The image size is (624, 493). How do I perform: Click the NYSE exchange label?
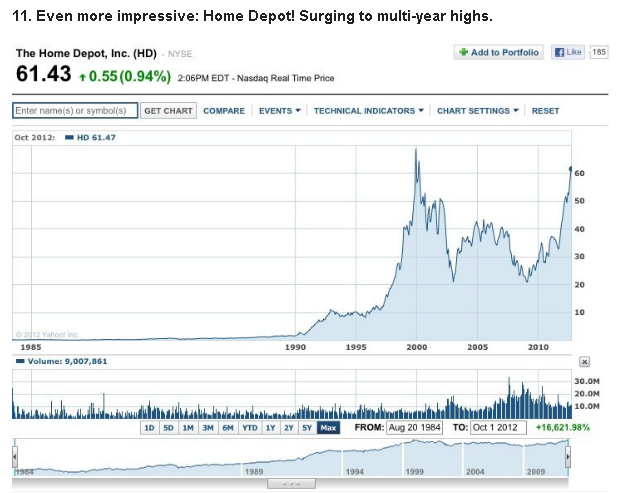point(180,54)
